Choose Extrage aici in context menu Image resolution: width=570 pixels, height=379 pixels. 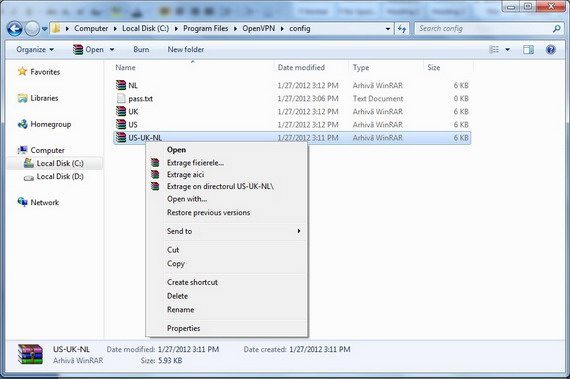tap(227, 175)
